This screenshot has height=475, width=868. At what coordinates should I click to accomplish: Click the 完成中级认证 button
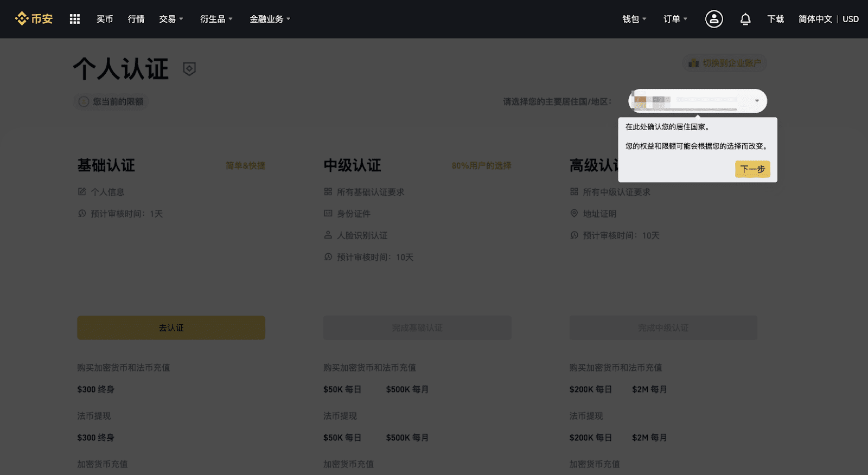[x=663, y=328]
